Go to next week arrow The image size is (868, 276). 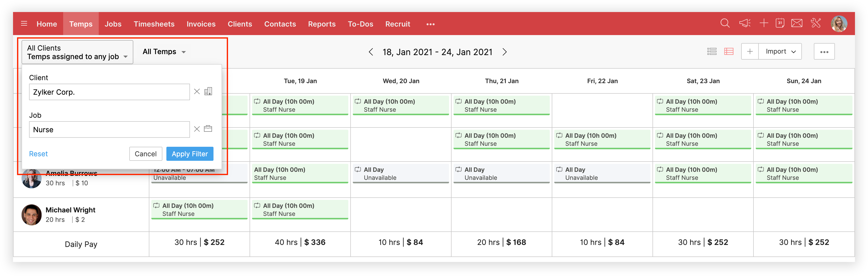pyautogui.click(x=504, y=52)
